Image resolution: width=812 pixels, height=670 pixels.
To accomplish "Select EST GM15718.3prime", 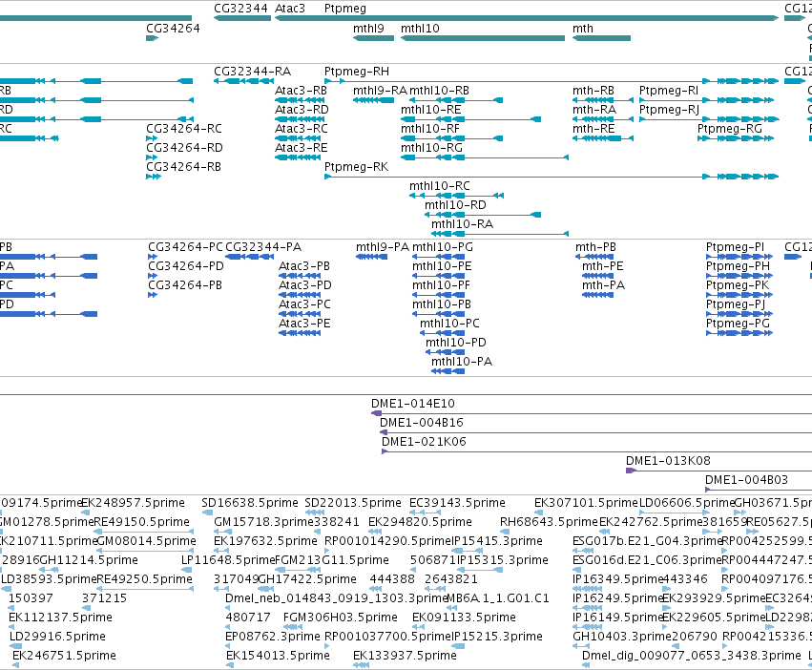I will click(x=263, y=522).
